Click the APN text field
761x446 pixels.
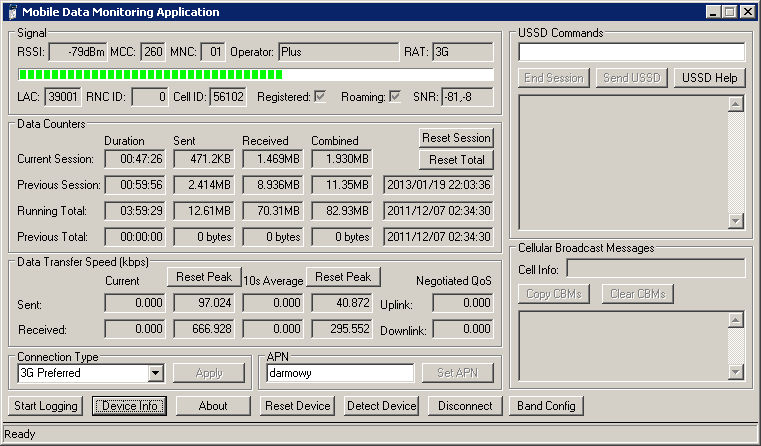click(339, 373)
